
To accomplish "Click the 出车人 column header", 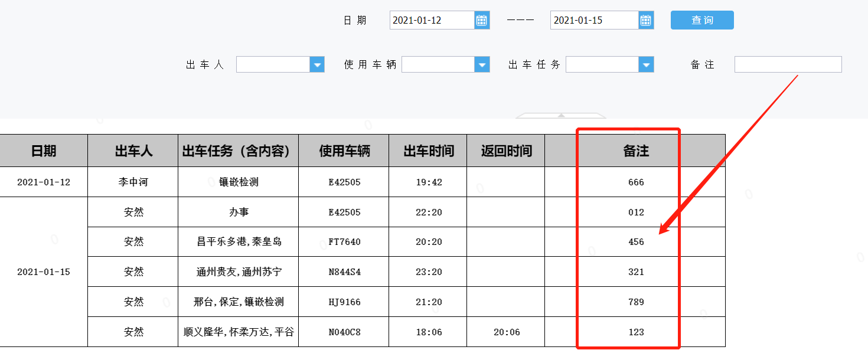I will [x=133, y=151].
